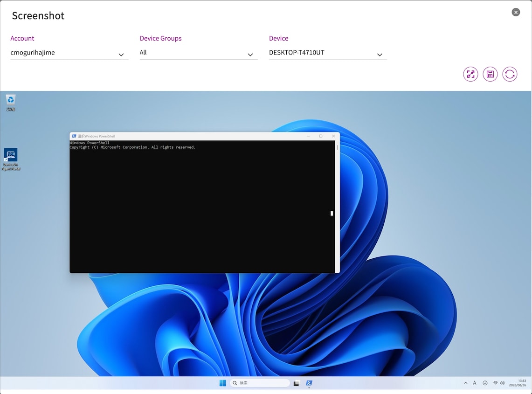
Task: Click the refresh screenshot icon
Action: click(x=510, y=74)
